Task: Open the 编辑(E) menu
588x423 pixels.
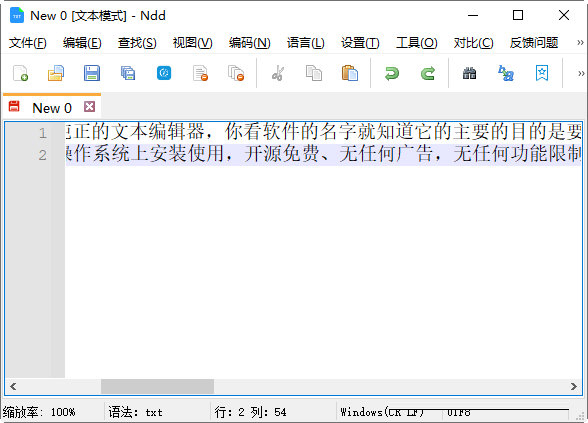Action: coord(82,43)
